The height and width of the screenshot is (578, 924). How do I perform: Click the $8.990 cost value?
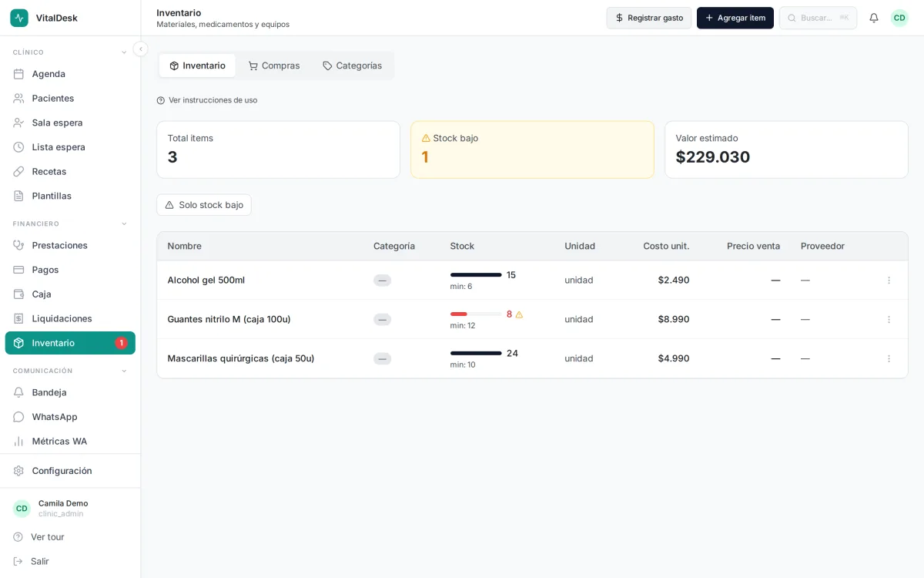pos(674,320)
